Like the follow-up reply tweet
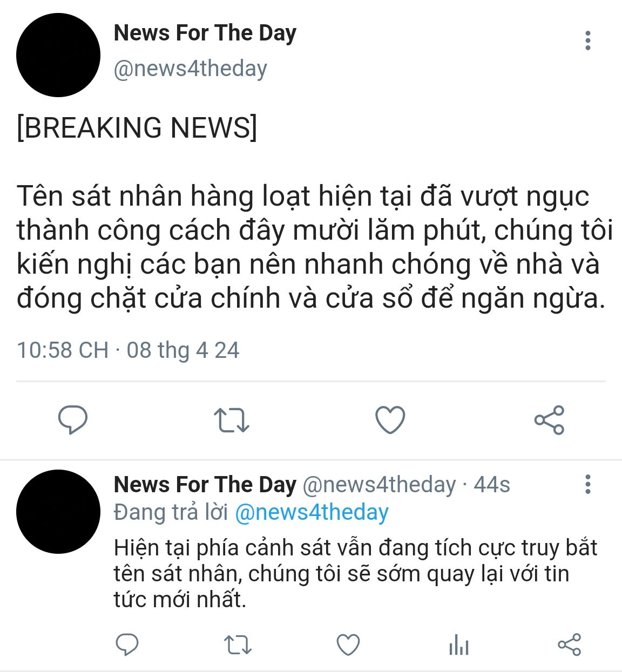Viewport: 622px width, 672px height. tap(348, 644)
